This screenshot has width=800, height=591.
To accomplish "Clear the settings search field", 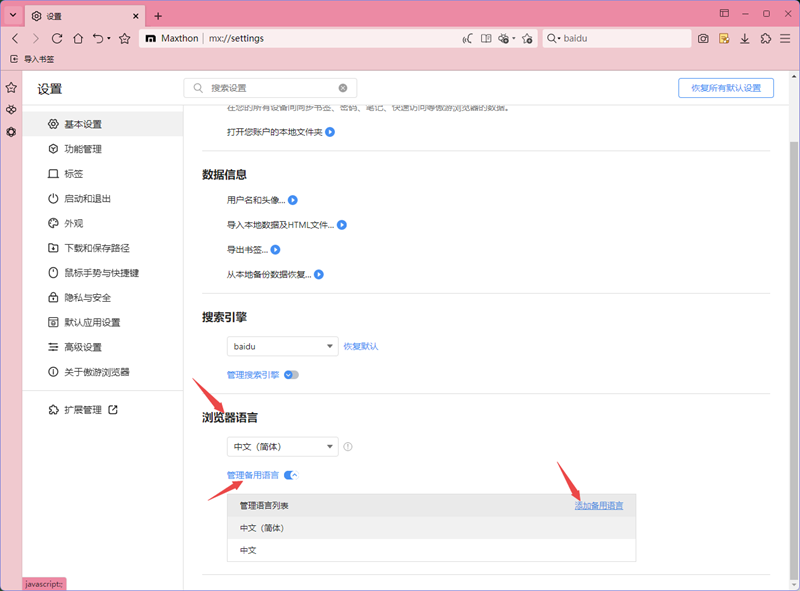I will coord(343,88).
